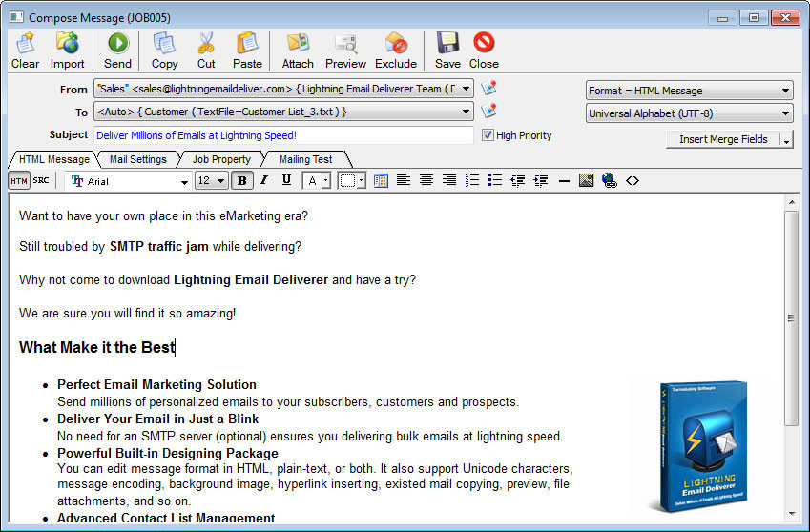
Task: Click the bold text 'SMTP traffic jam'
Action: click(159, 247)
